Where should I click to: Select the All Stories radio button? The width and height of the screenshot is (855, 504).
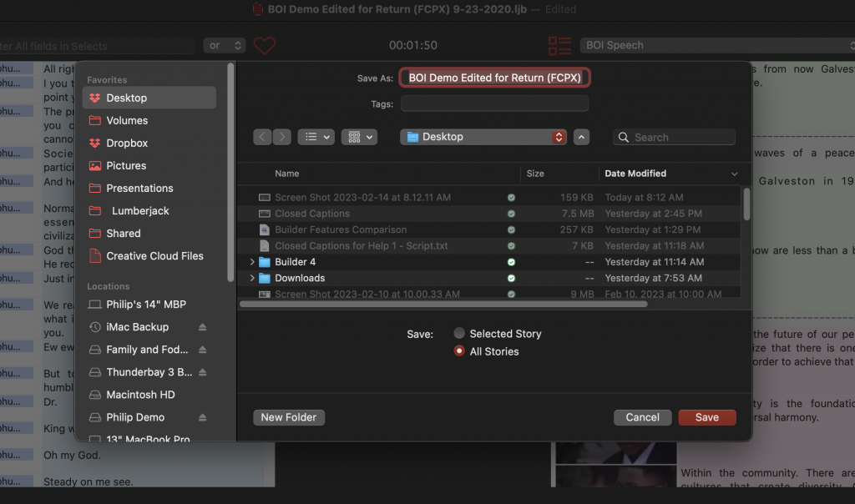(x=458, y=351)
